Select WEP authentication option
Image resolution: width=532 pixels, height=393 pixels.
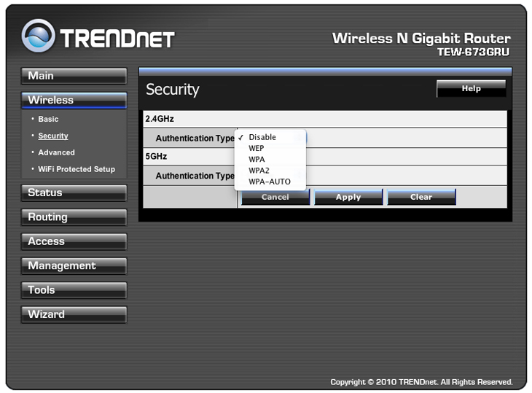(x=257, y=148)
